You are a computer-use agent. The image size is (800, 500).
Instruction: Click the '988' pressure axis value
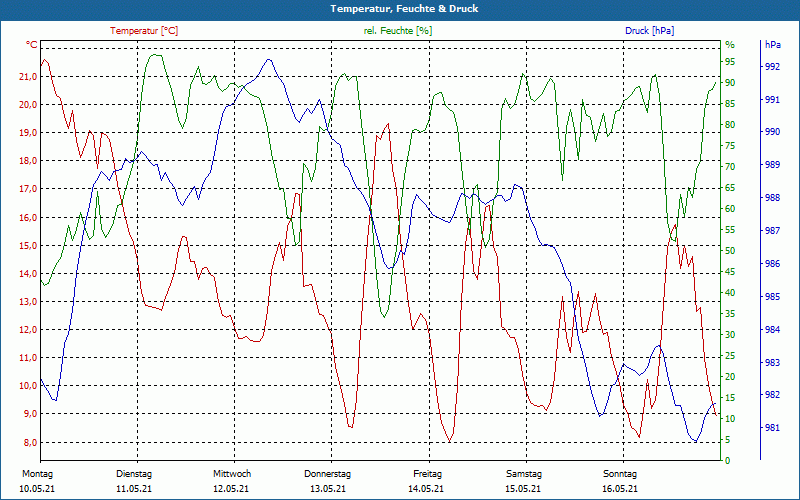[x=773, y=198]
